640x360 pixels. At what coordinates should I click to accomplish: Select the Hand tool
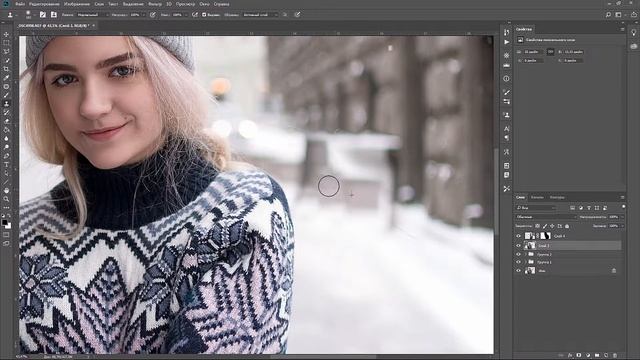click(x=7, y=191)
